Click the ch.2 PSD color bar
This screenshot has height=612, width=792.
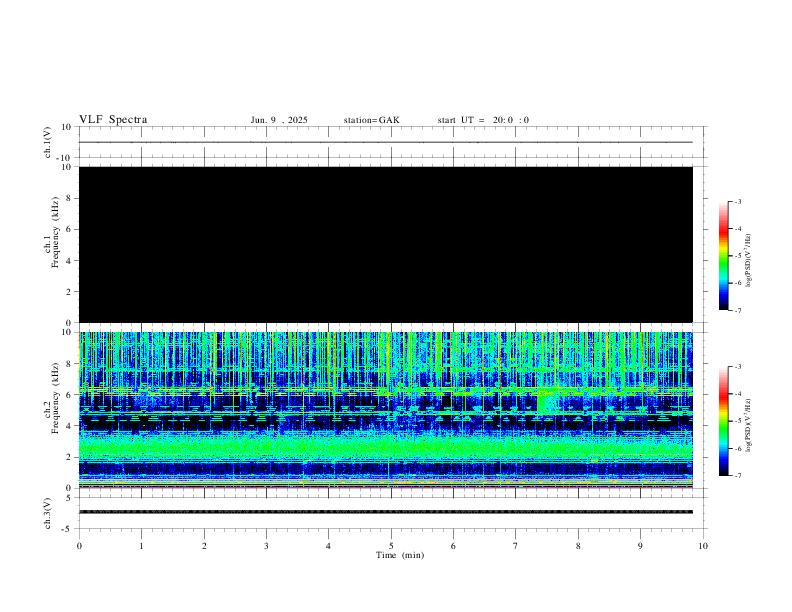point(723,421)
